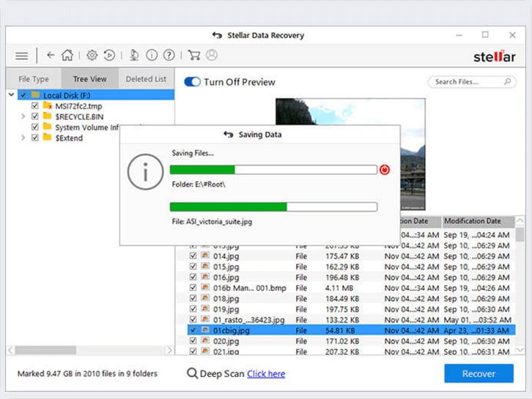The height and width of the screenshot is (399, 532).
Task: Click the tree panel scroll right arrow
Action: 169,350
